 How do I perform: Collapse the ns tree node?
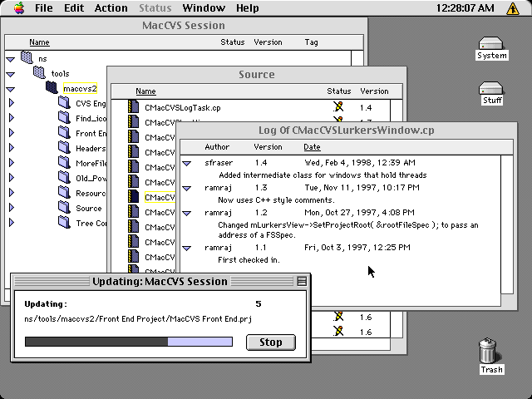(x=10, y=59)
